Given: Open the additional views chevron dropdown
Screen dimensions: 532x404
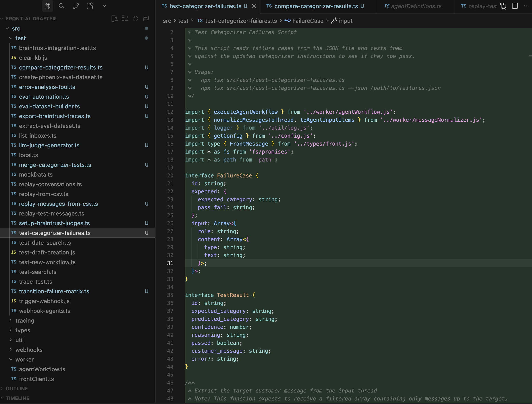Looking at the screenshot, I should tap(104, 6).
